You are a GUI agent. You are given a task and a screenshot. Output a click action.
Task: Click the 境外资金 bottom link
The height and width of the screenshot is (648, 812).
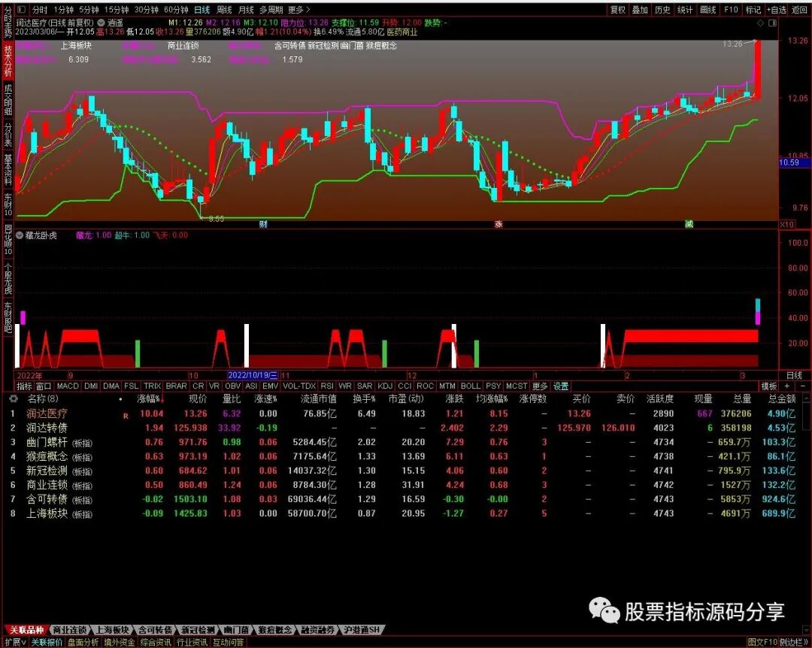(120, 642)
